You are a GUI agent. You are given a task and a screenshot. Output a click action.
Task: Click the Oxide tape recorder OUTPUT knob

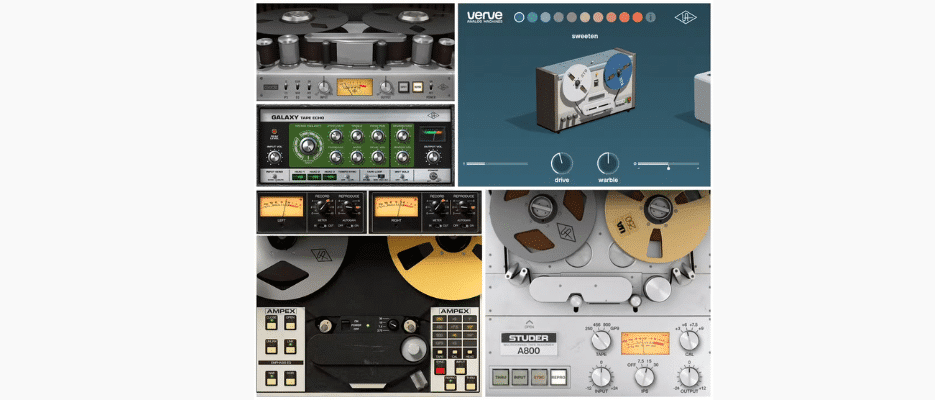point(386,87)
